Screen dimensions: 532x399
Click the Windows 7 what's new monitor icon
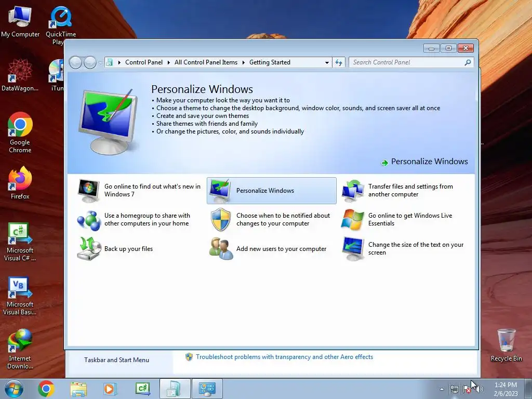[88, 191]
